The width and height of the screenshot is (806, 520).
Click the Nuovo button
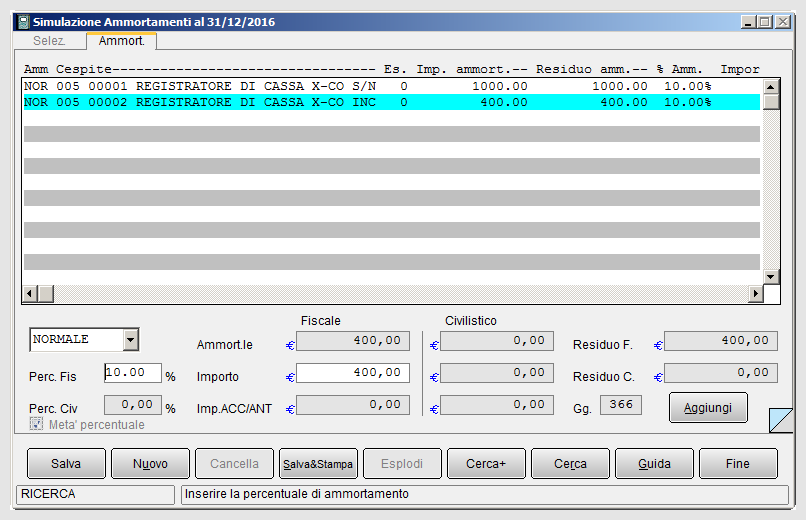[x=150, y=463]
